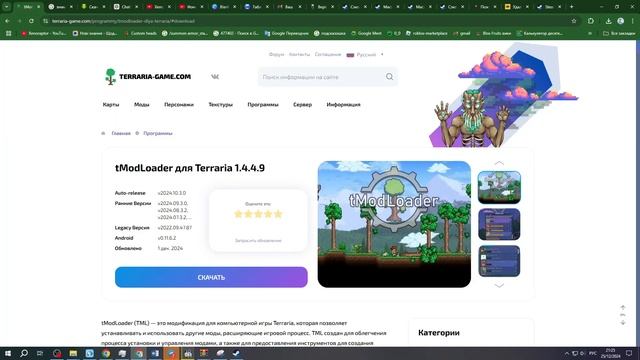This screenshot has width=640, height=360.
Task: Open the Персонажи menu item
Action: pyautogui.click(x=179, y=104)
